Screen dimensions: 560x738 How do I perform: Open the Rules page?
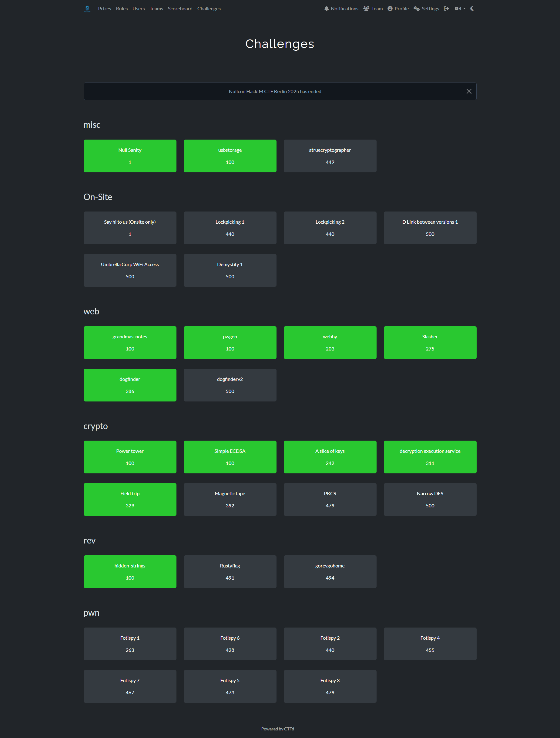(x=122, y=9)
